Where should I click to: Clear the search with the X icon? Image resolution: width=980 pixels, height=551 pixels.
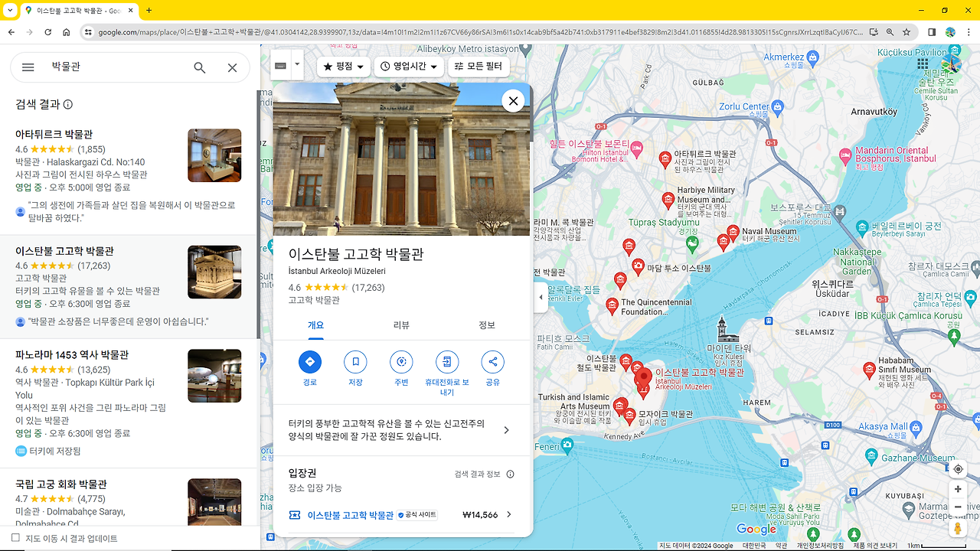coord(233,67)
